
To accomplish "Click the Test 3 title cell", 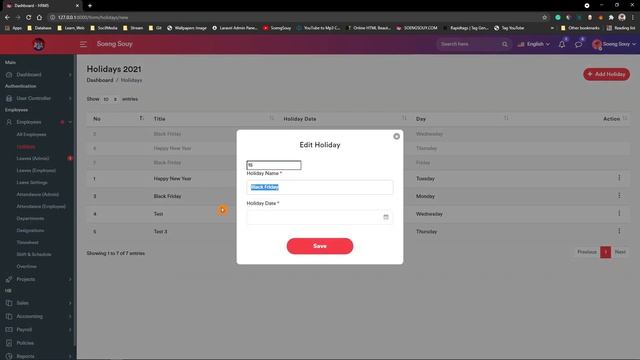I will pos(160,231).
